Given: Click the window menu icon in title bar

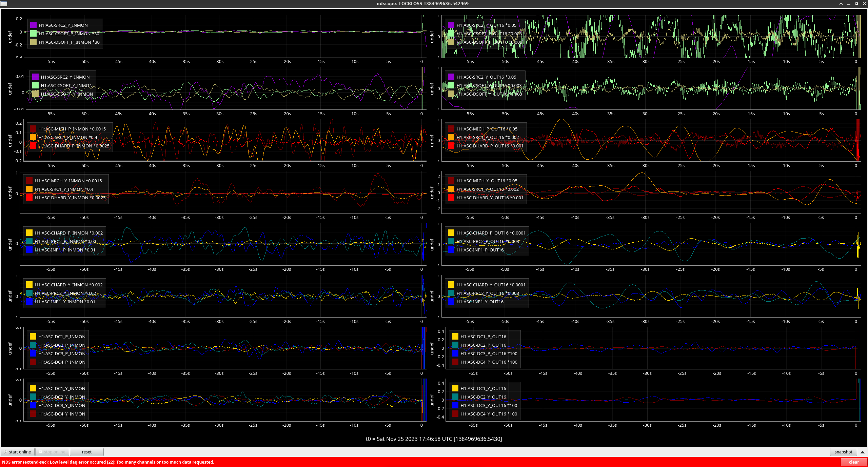Looking at the screenshot, I should [4, 3].
